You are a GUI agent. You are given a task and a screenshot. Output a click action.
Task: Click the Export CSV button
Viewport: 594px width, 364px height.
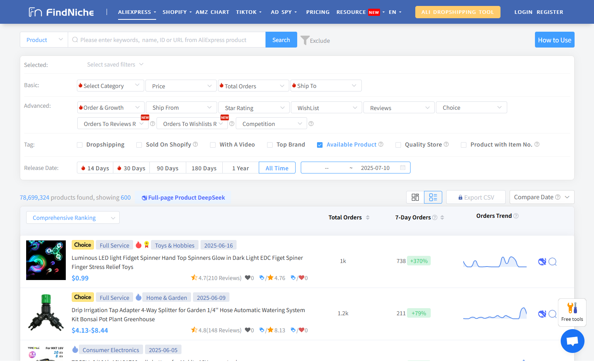(x=476, y=197)
